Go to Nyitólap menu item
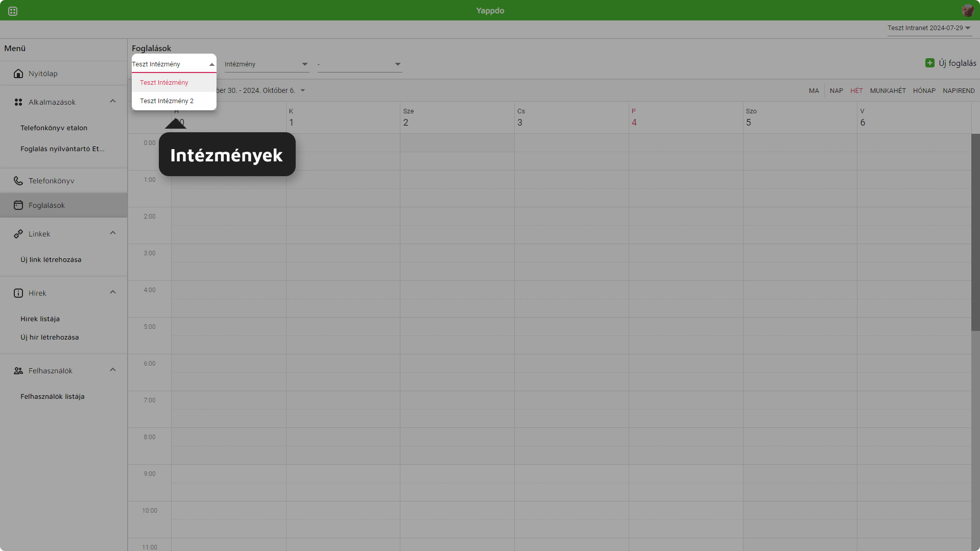Image resolution: width=980 pixels, height=551 pixels. 63,74
